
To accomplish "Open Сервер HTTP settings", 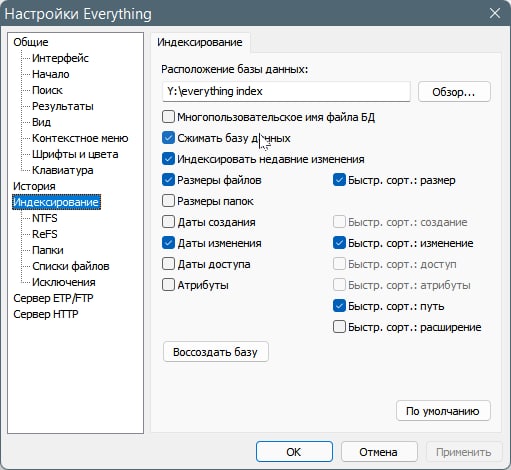I will tap(46, 314).
